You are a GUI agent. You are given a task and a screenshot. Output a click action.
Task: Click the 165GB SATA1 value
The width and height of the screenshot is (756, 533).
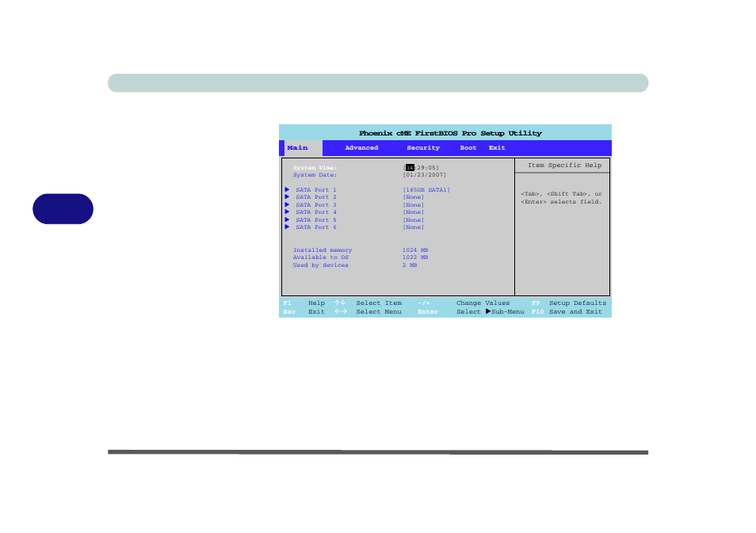tap(426, 190)
